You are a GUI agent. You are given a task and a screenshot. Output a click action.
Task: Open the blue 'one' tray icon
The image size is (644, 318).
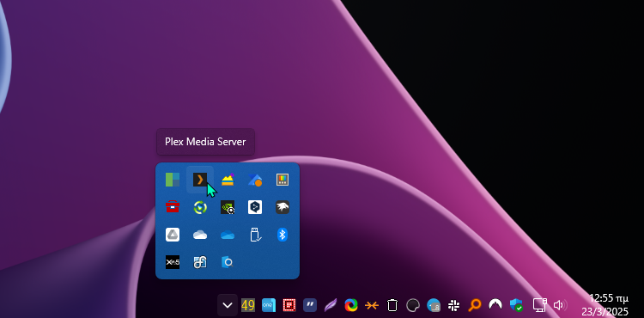pos(269,305)
